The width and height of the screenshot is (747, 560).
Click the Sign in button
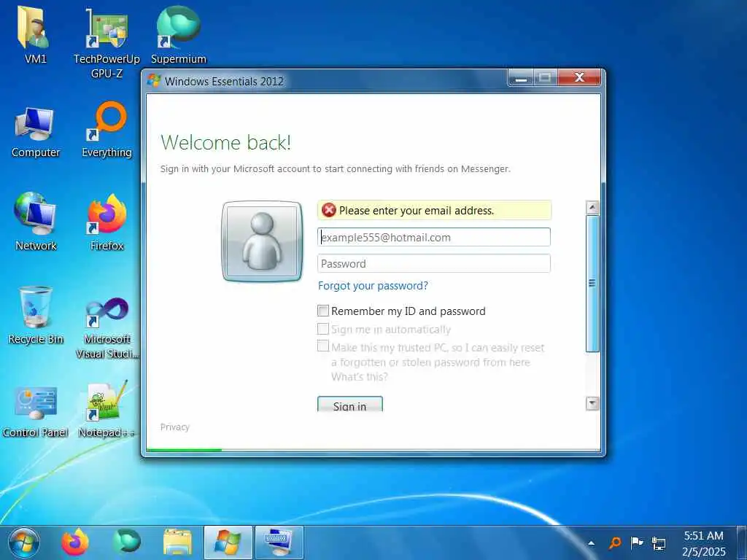[350, 404]
